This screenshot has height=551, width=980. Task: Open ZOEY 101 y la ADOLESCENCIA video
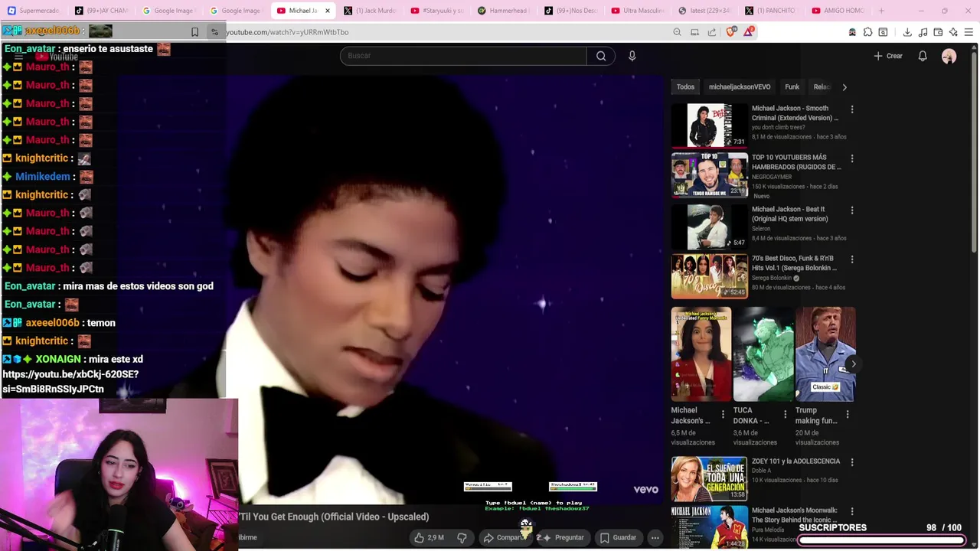point(795,461)
